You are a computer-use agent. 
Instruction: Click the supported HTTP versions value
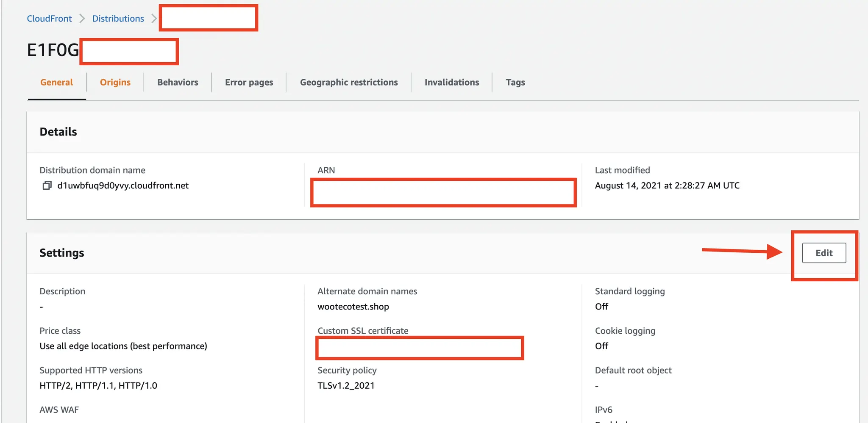coord(98,385)
